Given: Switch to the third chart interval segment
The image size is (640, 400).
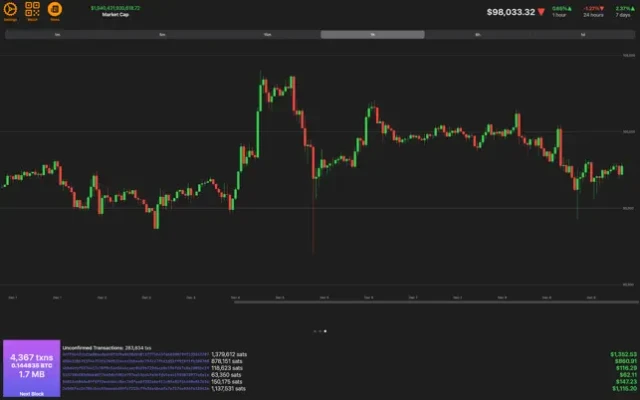Looking at the screenshot, I should pyautogui.click(x=267, y=34).
